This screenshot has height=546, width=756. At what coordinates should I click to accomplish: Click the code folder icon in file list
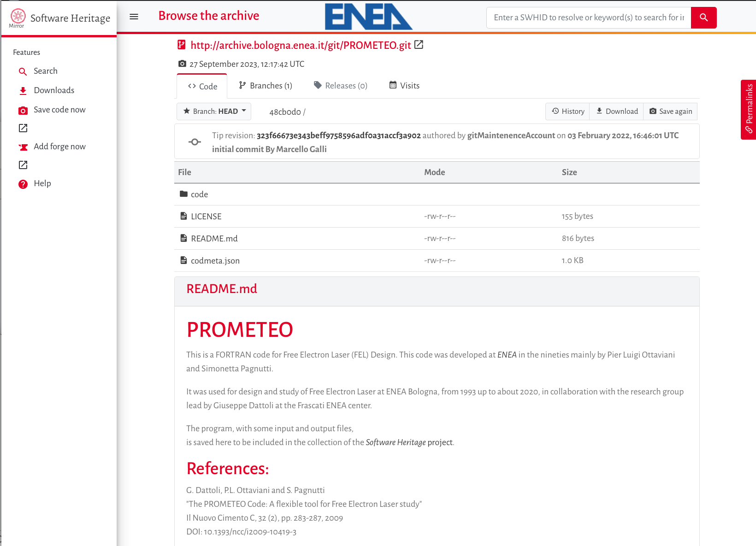[x=183, y=194]
